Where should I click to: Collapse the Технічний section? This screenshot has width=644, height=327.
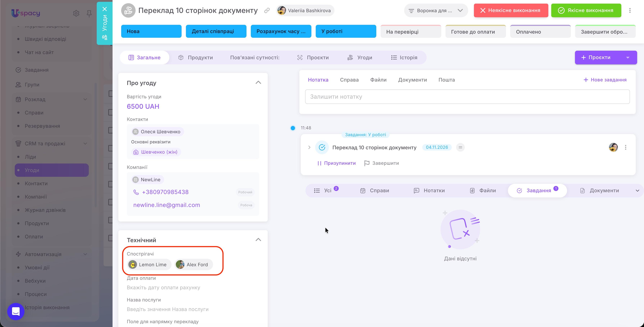[x=258, y=240]
